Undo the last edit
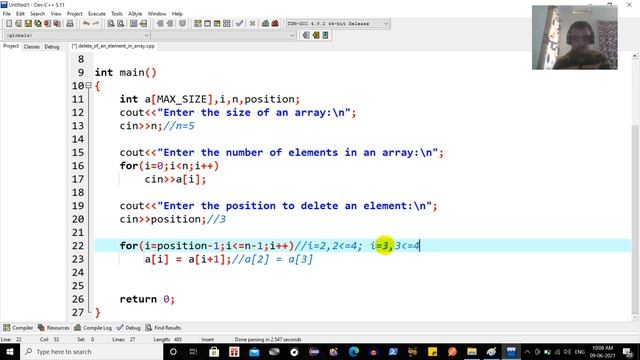 86,24
